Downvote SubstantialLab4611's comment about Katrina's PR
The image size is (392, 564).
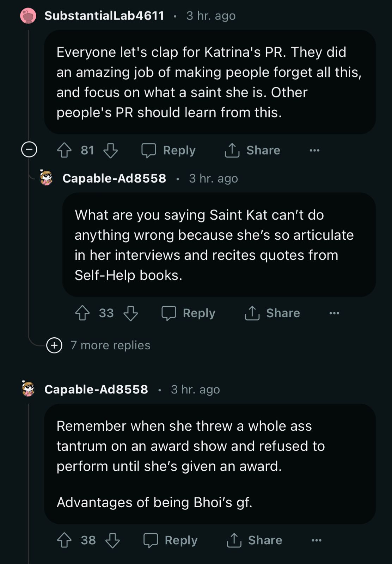(110, 150)
